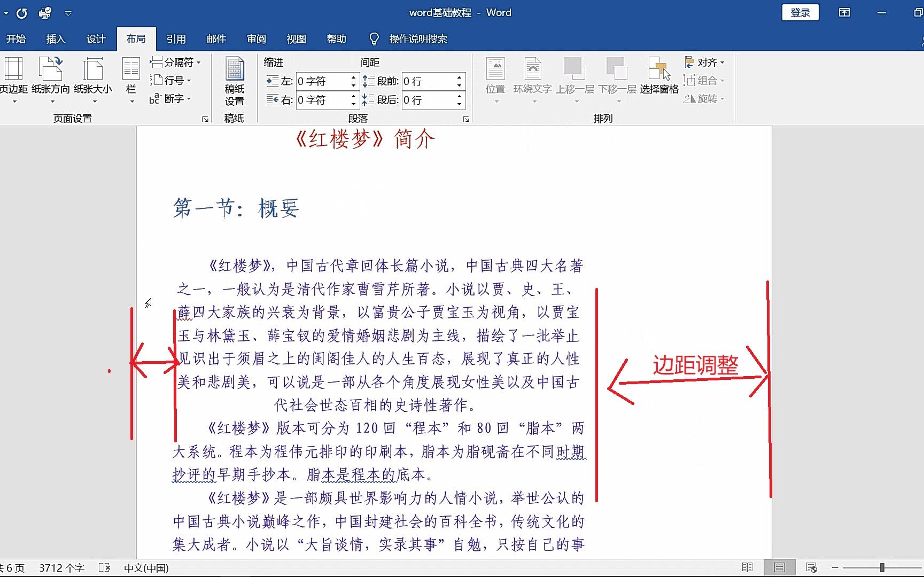Click the print preview icon in title bar
This screenshot has height=577, width=924.
pyautogui.click(x=45, y=13)
